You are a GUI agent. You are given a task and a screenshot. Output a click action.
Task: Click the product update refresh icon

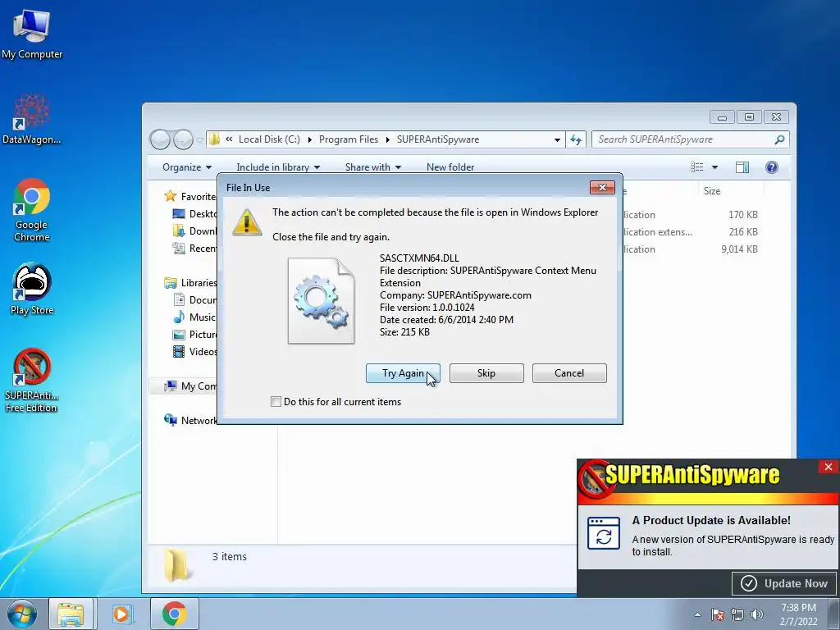point(604,533)
